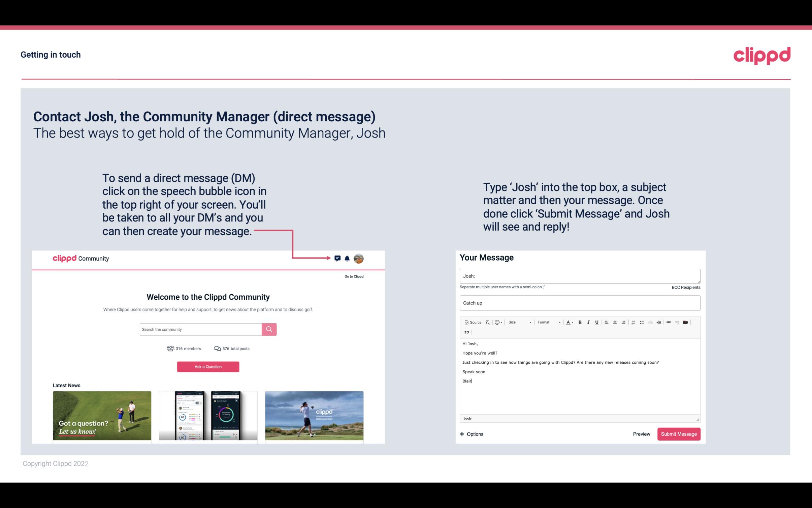Viewport: 812px width, 508px height.
Task: Click the blockquote quotation mark icon
Action: 466,332
